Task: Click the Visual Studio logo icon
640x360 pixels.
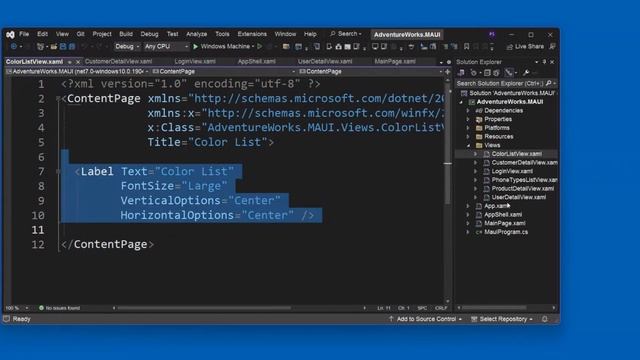Action: tap(10, 35)
